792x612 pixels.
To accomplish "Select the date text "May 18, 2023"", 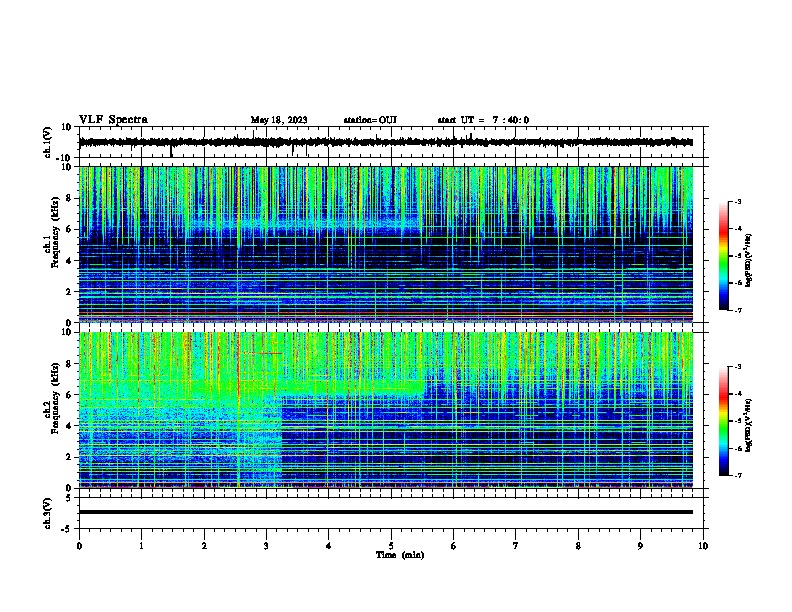I will pyautogui.click(x=279, y=120).
